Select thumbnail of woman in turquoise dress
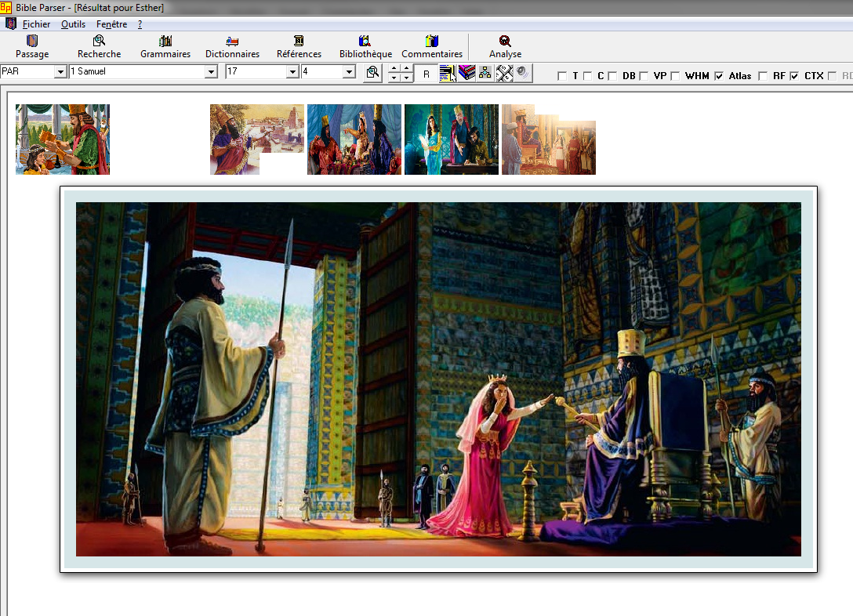 click(x=452, y=140)
